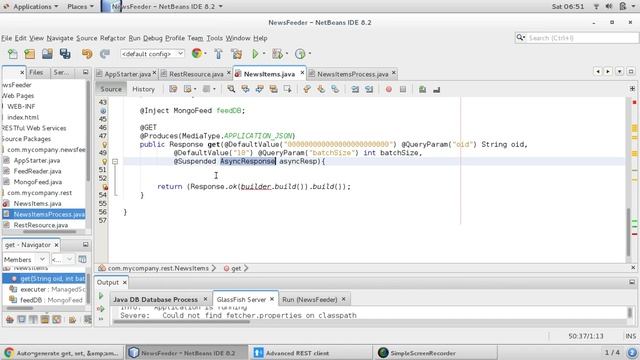
Task: Click the editor Find Selection magnifier icon
Action: pyautogui.click(x=231, y=89)
